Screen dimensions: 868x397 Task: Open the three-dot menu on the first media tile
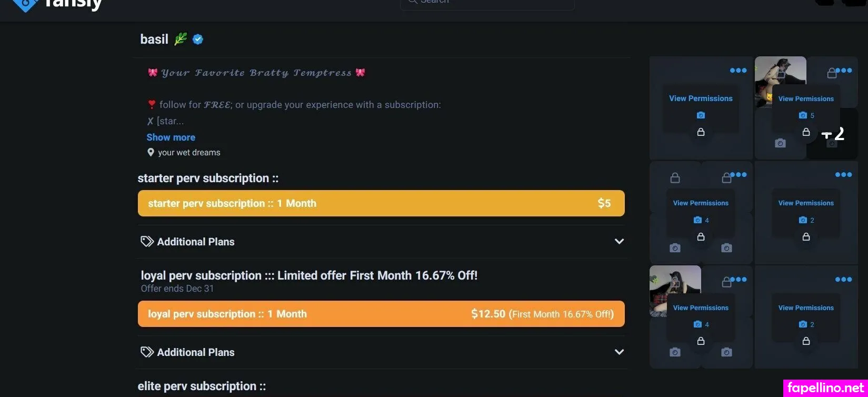[738, 71]
